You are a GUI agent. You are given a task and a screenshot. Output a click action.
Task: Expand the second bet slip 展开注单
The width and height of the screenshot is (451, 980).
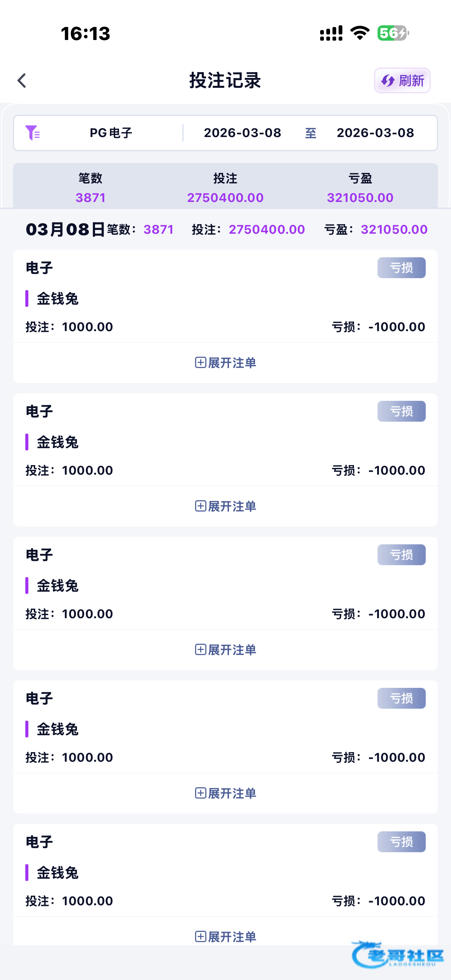(x=225, y=506)
